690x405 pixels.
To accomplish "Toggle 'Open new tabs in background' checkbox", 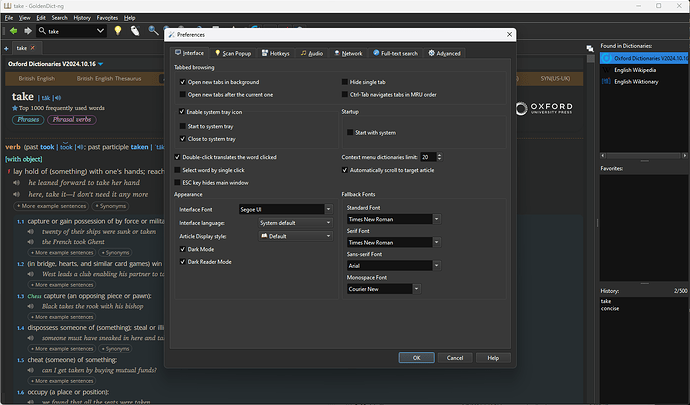I will (x=182, y=82).
